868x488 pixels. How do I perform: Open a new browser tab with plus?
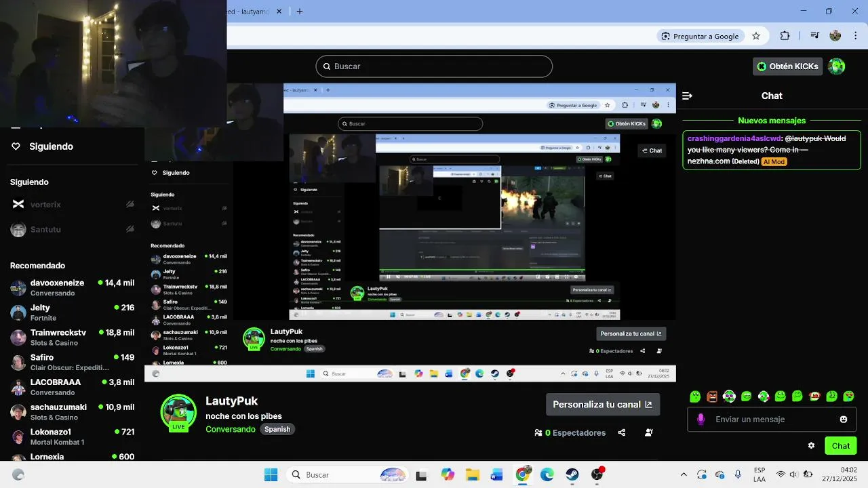tap(300, 11)
